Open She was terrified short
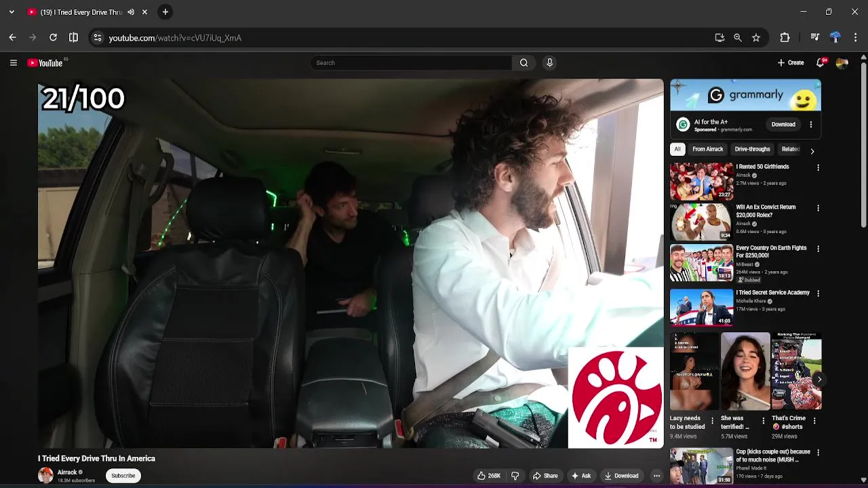 (x=745, y=371)
